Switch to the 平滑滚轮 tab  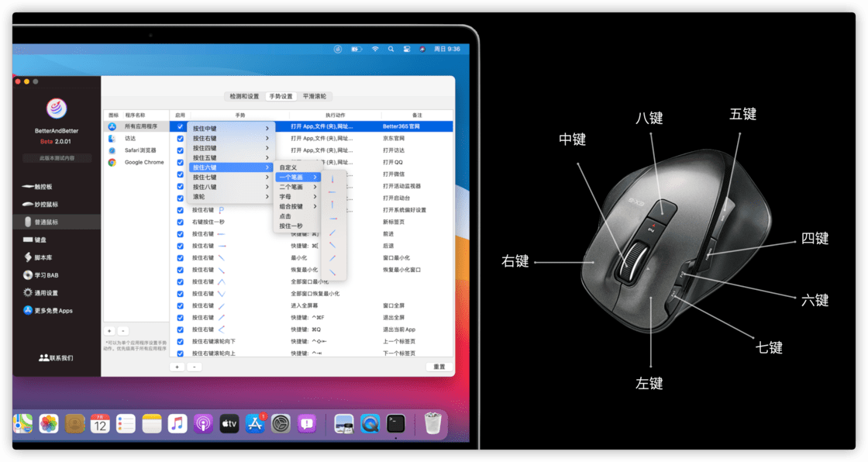[x=315, y=96]
